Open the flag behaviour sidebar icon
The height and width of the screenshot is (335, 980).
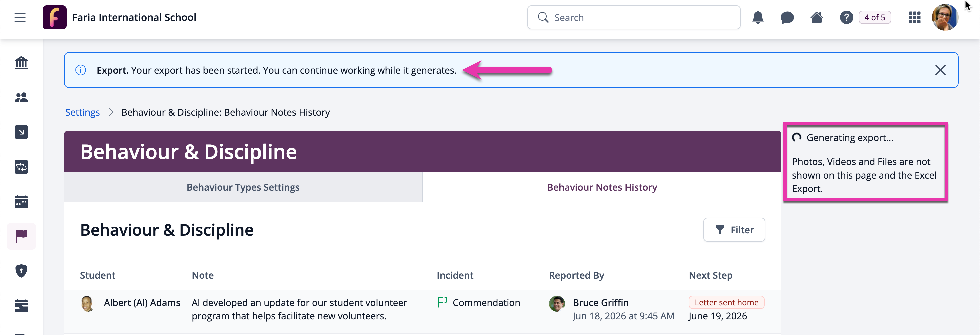tap(21, 236)
